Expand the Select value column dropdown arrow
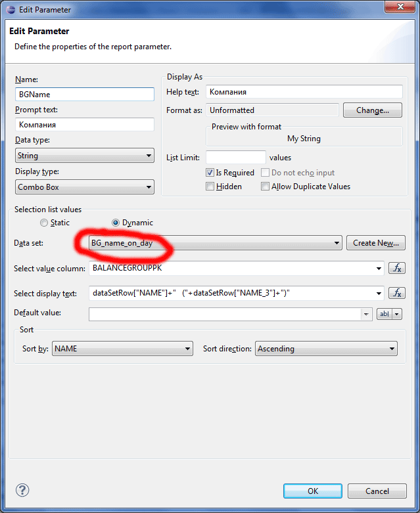This screenshot has height=513, width=420. point(379,268)
